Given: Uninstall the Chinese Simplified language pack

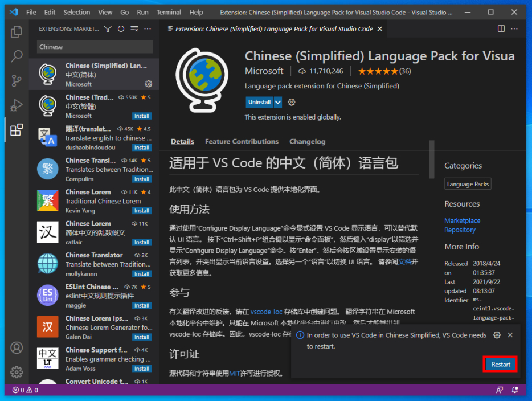Looking at the screenshot, I should tap(260, 102).
